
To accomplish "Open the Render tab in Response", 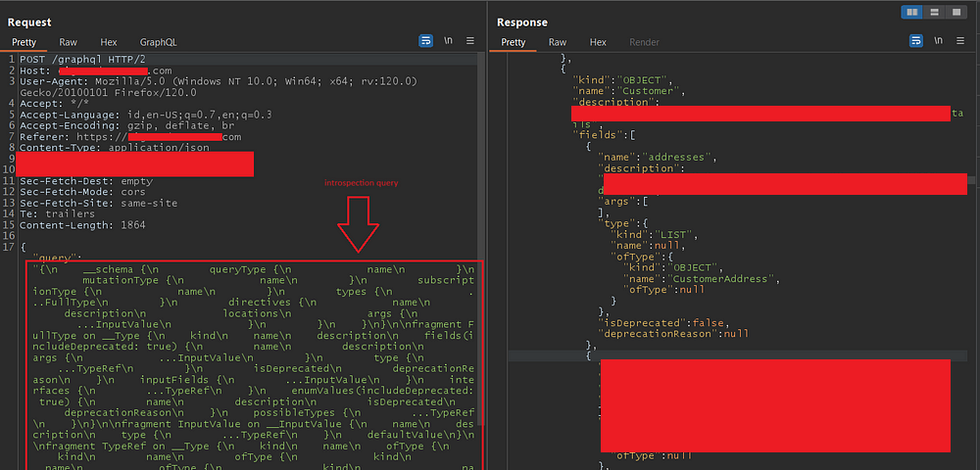I will (x=645, y=42).
